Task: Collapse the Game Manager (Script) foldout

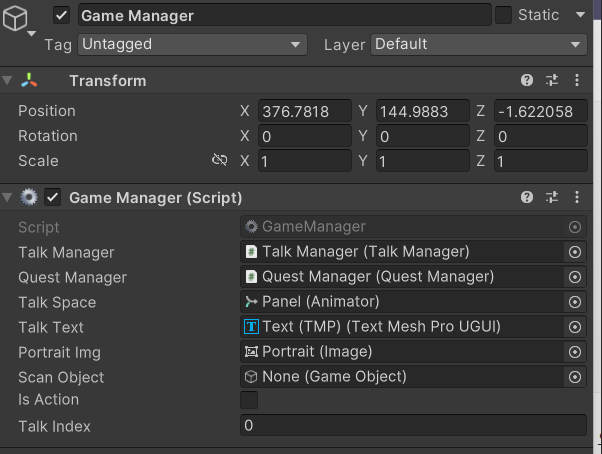Action: (x=7, y=197)
